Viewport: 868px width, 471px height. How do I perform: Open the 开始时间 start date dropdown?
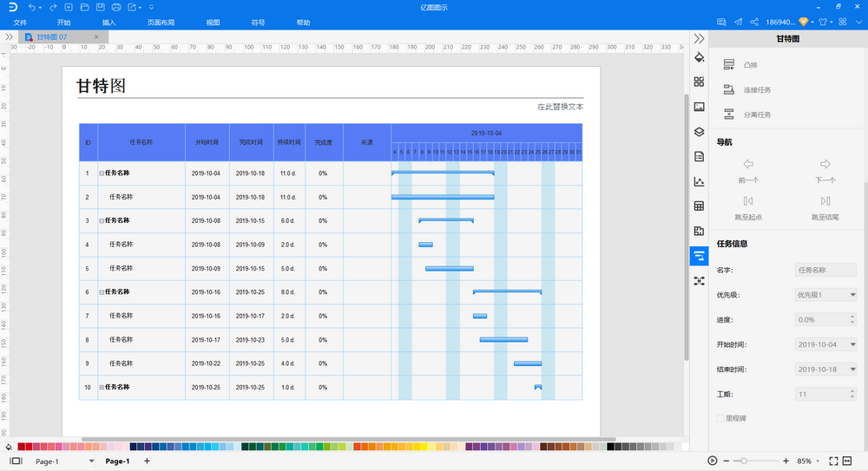coord(825,344)
